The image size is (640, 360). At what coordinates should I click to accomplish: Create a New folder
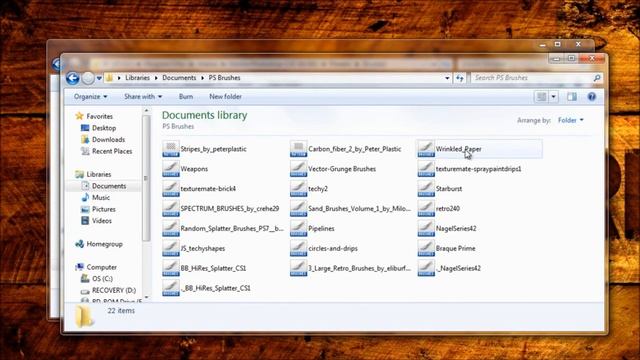pyautogui.click(x=225, y=97)
